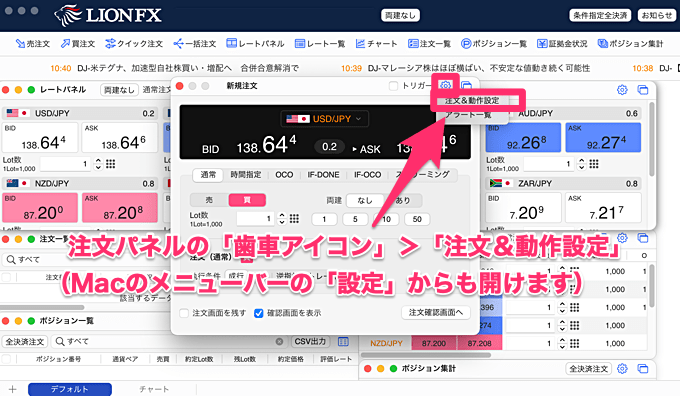Click the ZAR/JPY ASK rate tile

[x=603, y=208]
